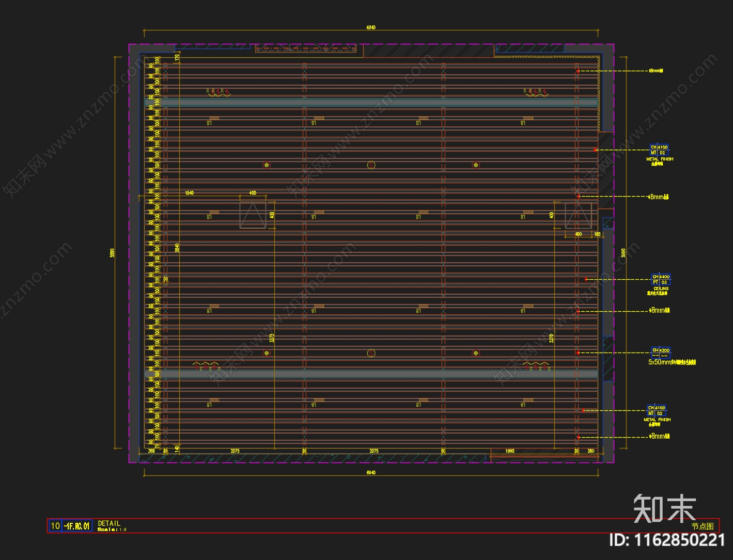The image size is (733, 560).
Task: Select the CH 4200 height tag
Action: pos(661,350)
